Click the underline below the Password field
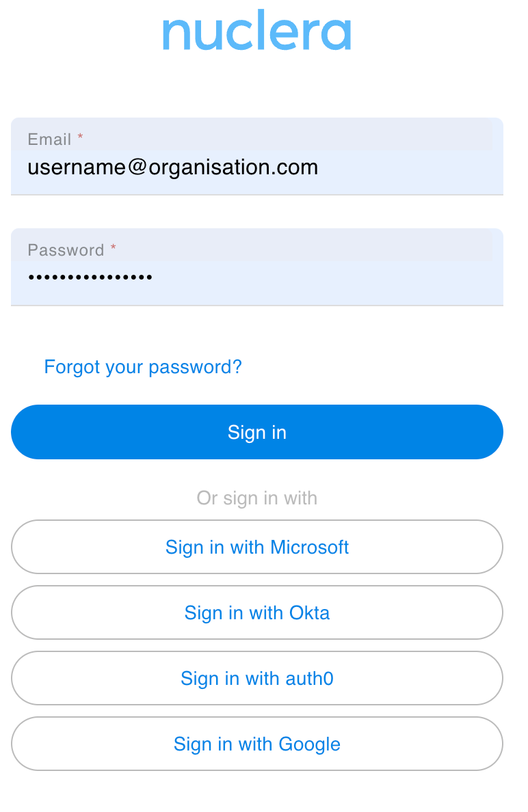The image size is (528, 812). [256, 305]
